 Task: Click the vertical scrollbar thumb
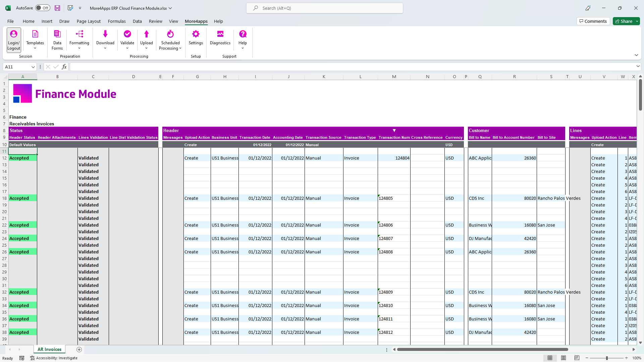pos(640,95)
